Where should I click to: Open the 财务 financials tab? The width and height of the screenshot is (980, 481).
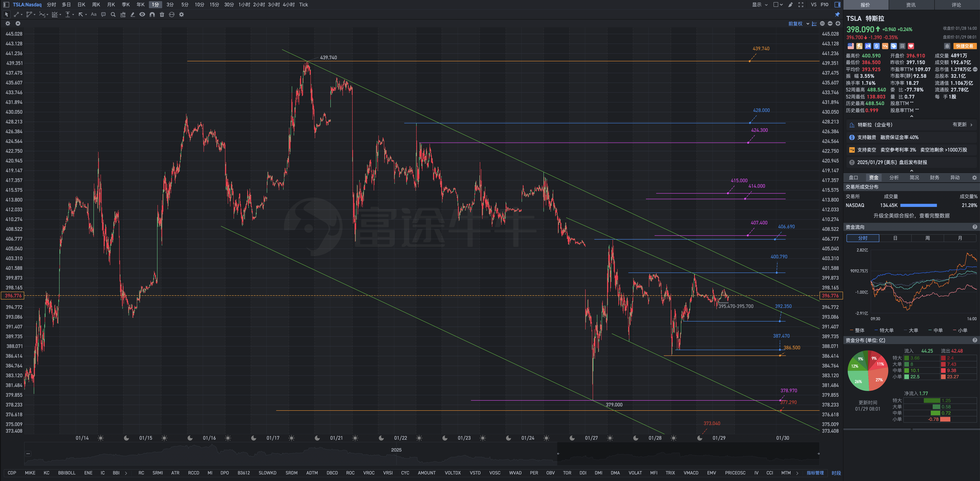[x=934, y=178]
